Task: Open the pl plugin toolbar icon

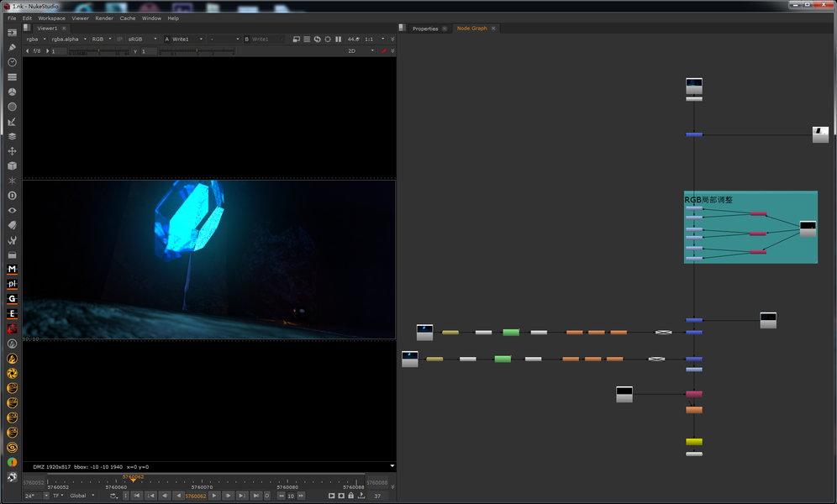Action: (12, 284)
